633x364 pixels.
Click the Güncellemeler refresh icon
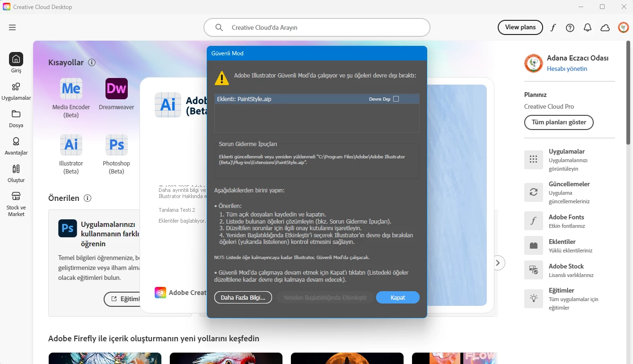coord(534,192)
